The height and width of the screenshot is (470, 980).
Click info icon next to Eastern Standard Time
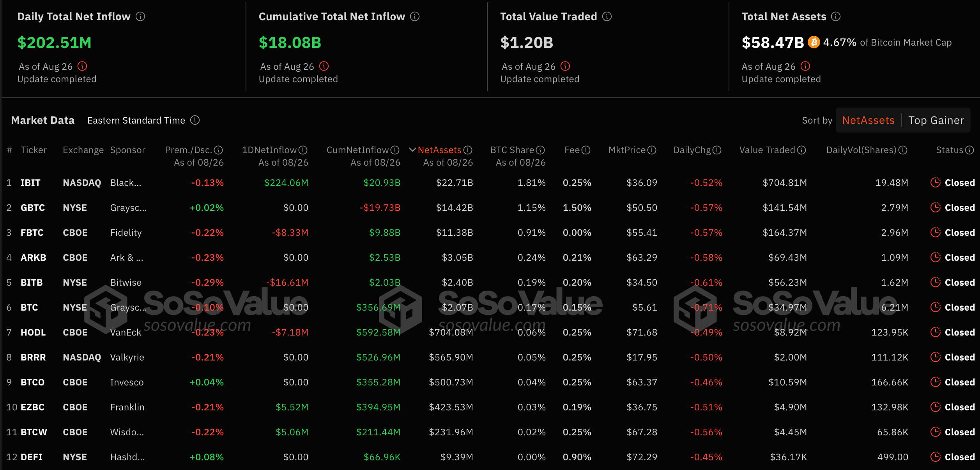point(195,120)
